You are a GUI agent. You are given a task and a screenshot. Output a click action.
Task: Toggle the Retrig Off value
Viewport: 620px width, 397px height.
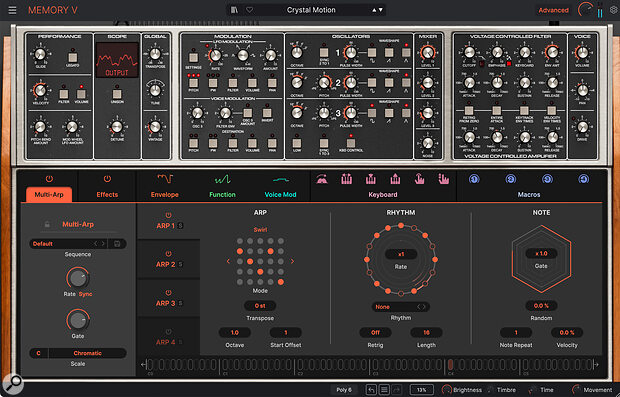click(375, 333)
